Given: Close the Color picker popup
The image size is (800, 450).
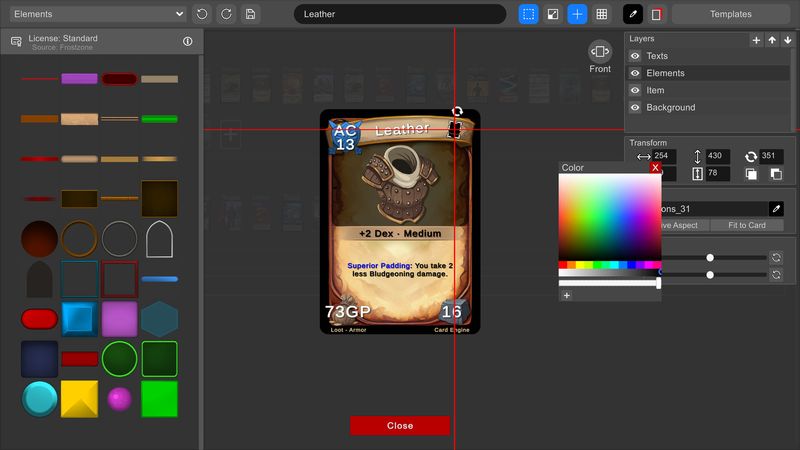Looking at the screenshot, I should pyautogui.click(x=655, y=168).
